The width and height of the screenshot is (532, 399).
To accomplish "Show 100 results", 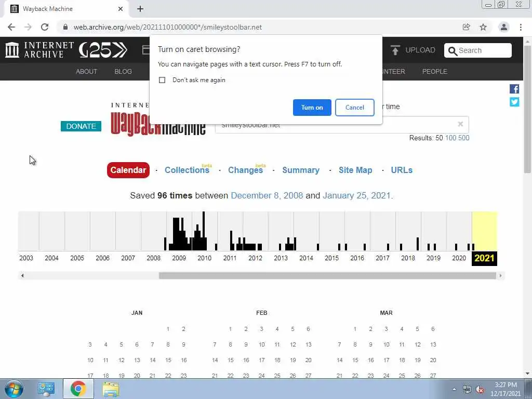I will [x=450, y=138].
